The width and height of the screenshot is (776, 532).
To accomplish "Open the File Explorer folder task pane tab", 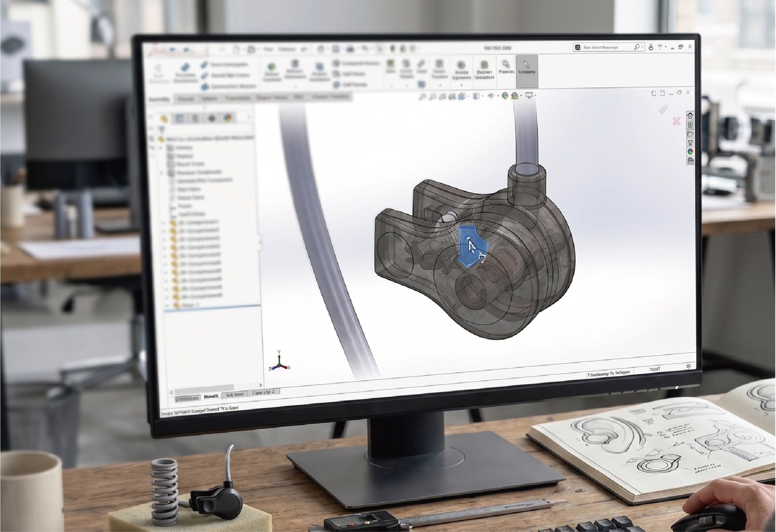I will (x=690, y=134).
